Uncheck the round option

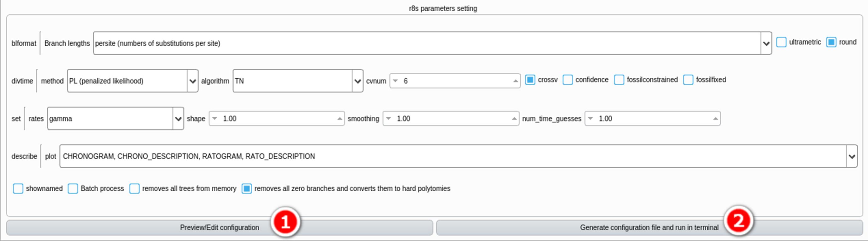(831, 42)
